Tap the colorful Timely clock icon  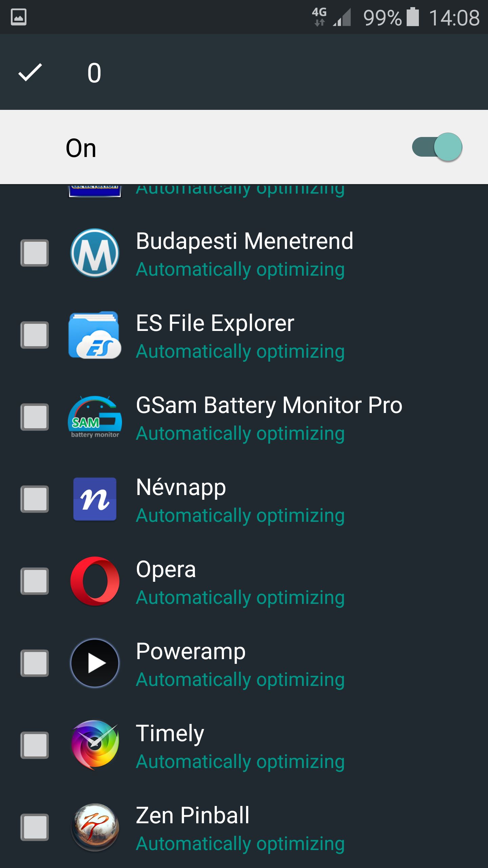[95, 745]
